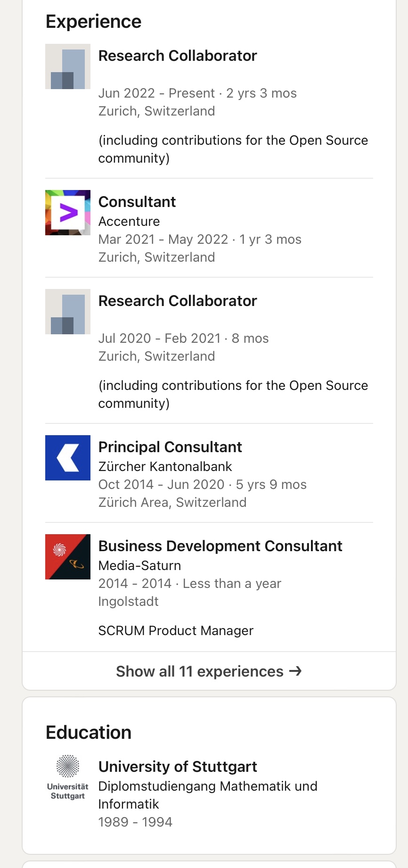The image size is (408, 868).
Task: Tap the Zürcher Kantonalbank logo
Action: pyautogui.click(x=68, y=458)
